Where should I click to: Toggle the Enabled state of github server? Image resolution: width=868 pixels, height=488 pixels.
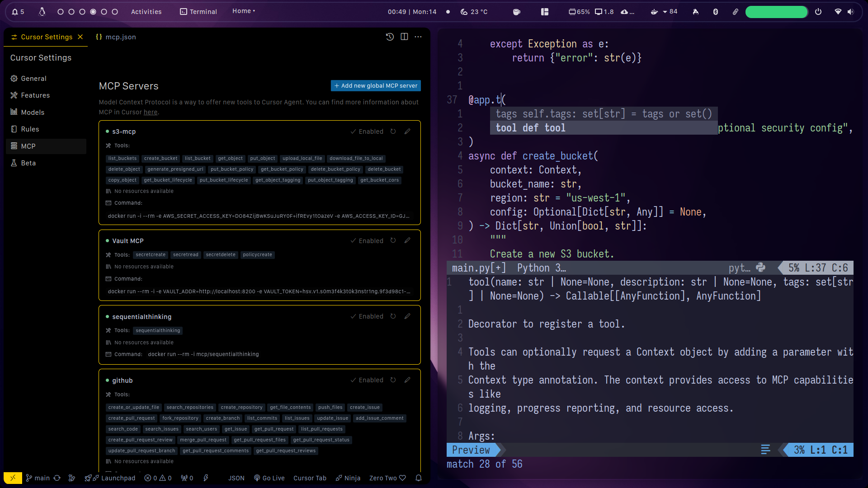367,380
